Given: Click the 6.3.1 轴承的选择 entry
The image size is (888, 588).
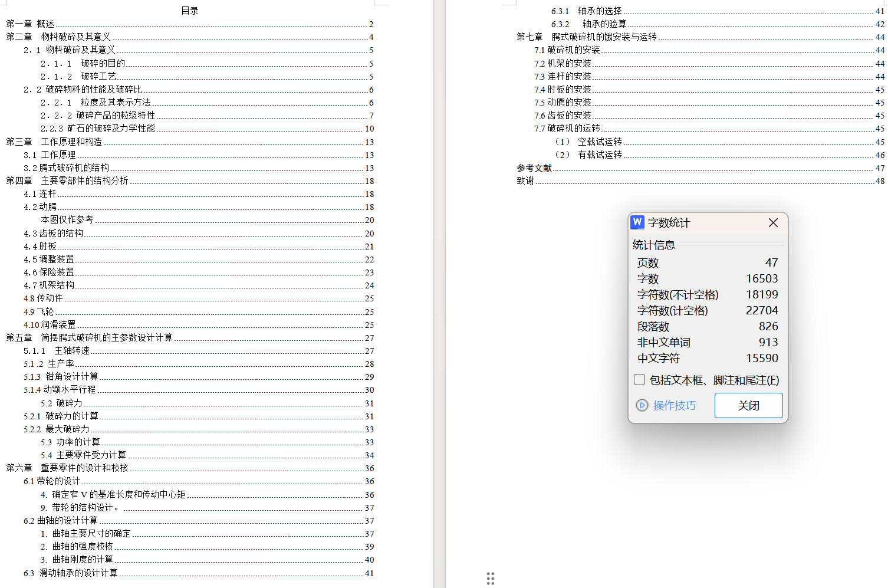Looking at the screenshot, I should (718, 11).
